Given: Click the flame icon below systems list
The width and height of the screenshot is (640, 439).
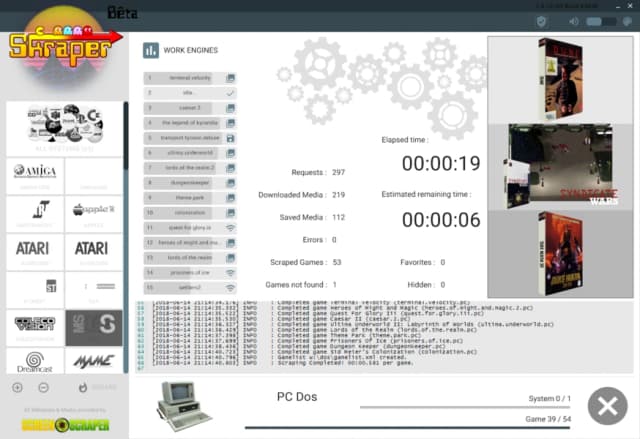Looking at the screenshot, I should [82, 387].
